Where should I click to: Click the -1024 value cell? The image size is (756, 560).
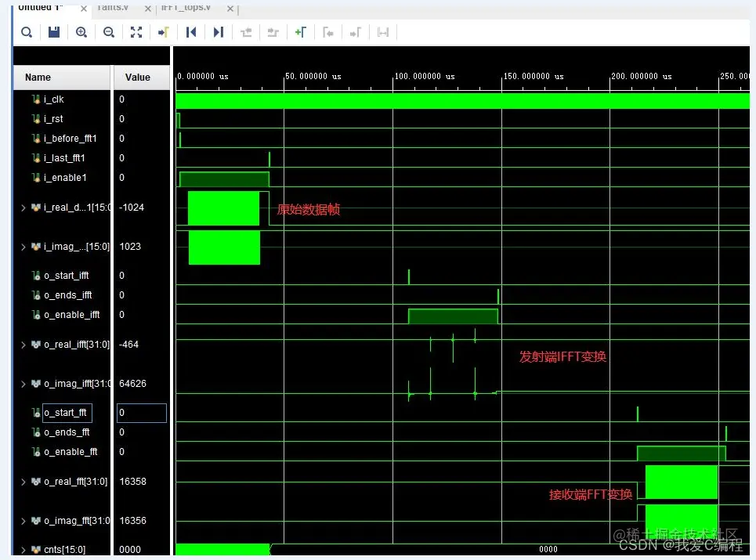tap(132, 208)
